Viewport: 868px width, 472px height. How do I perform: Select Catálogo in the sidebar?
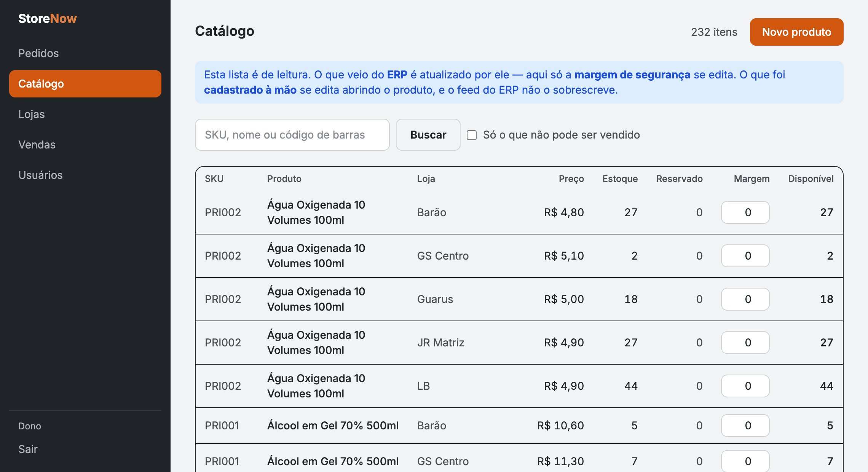click(85, 84)
